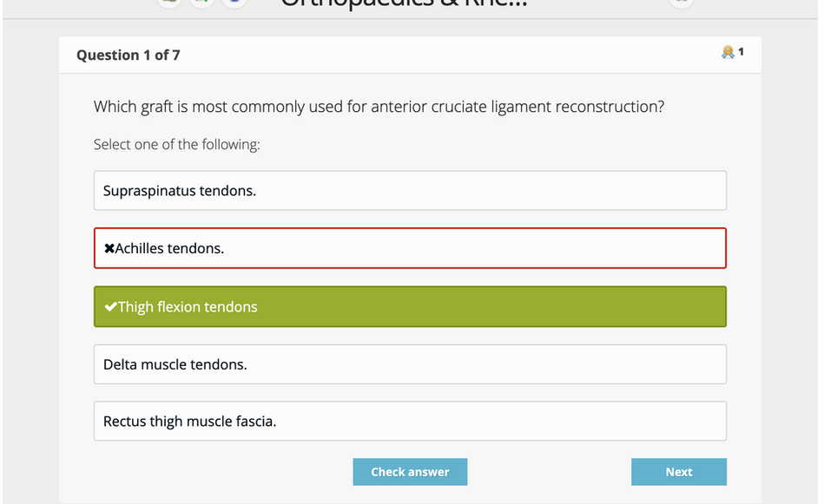
Task: Click the score number beside the medal
Action: 741,51
